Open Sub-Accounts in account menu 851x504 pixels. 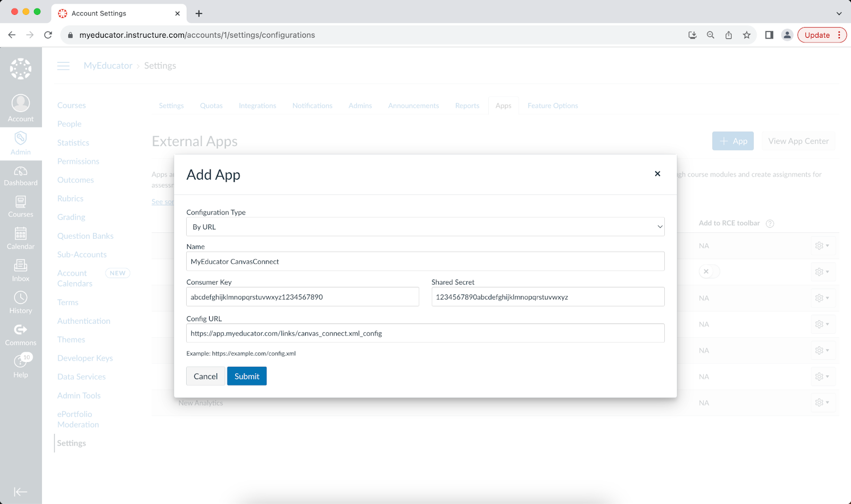tap(82, 255)
